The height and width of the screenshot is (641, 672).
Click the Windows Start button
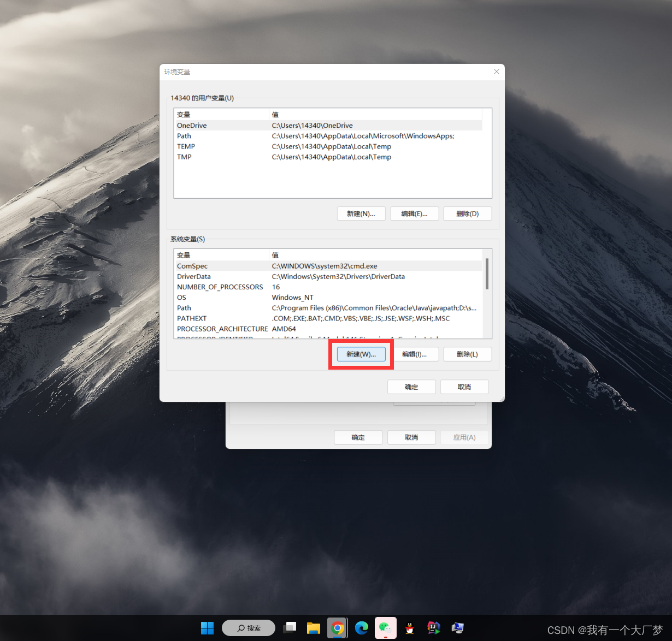tap(207, 628)
